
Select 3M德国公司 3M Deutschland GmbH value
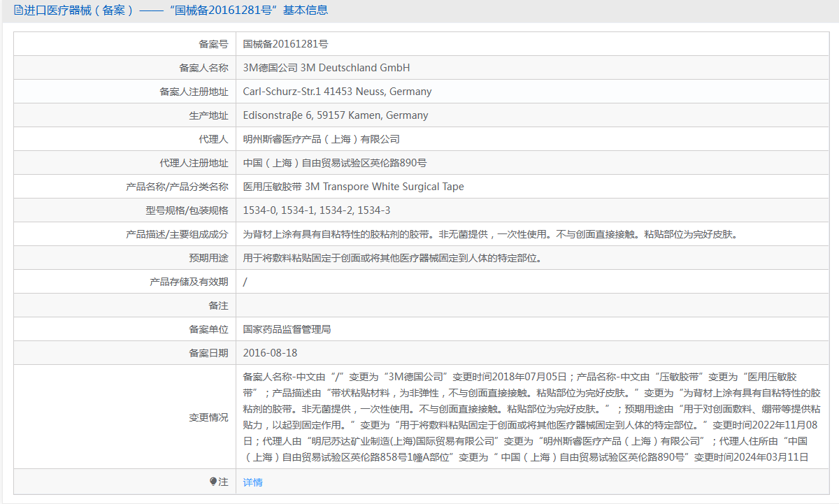(x=327, y=68)
